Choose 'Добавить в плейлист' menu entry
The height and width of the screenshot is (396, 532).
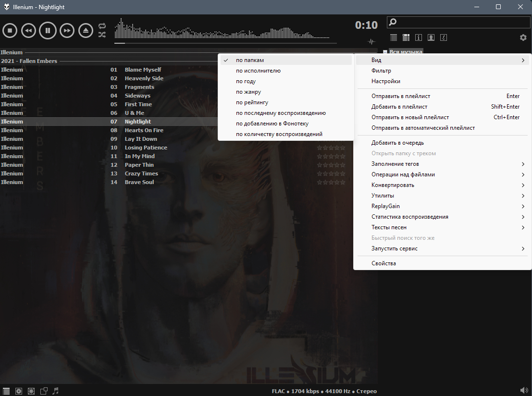443,107
